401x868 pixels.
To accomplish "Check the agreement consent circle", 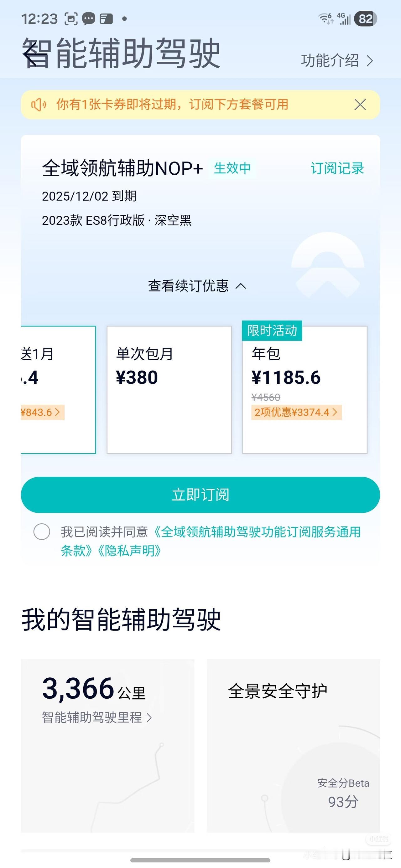I will 42,532.
